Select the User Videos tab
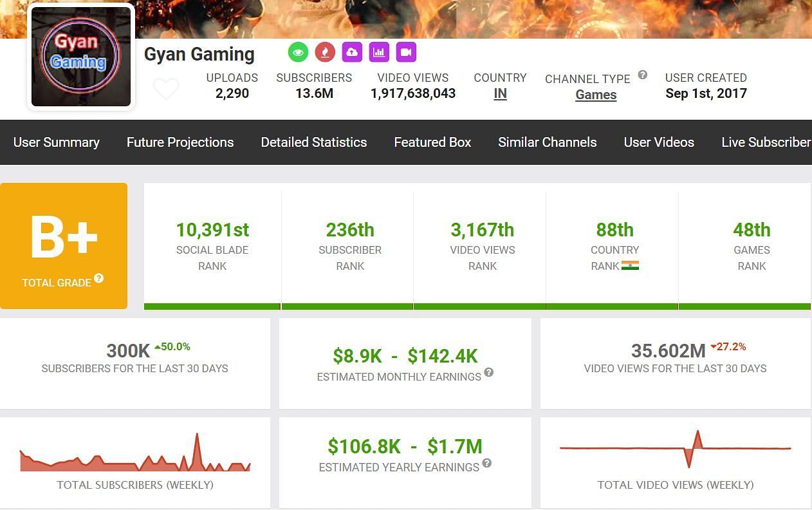 pos(659,142)
